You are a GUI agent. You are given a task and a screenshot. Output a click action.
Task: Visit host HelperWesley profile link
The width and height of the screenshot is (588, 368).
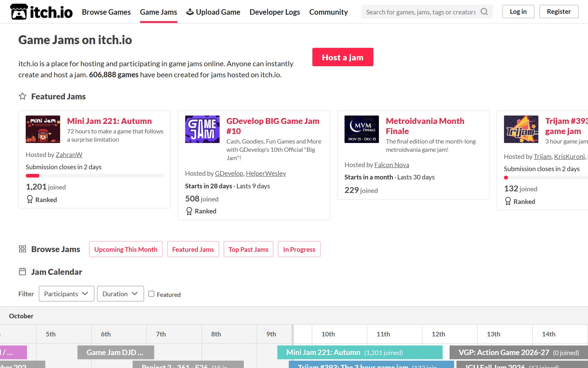[x=266, y=173]
